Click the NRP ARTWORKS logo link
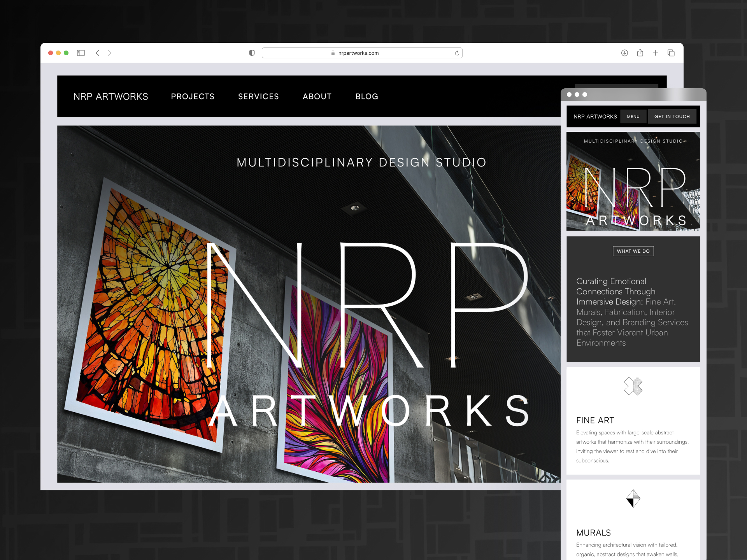The image size is (747, 560). click(x=111, y=96)
